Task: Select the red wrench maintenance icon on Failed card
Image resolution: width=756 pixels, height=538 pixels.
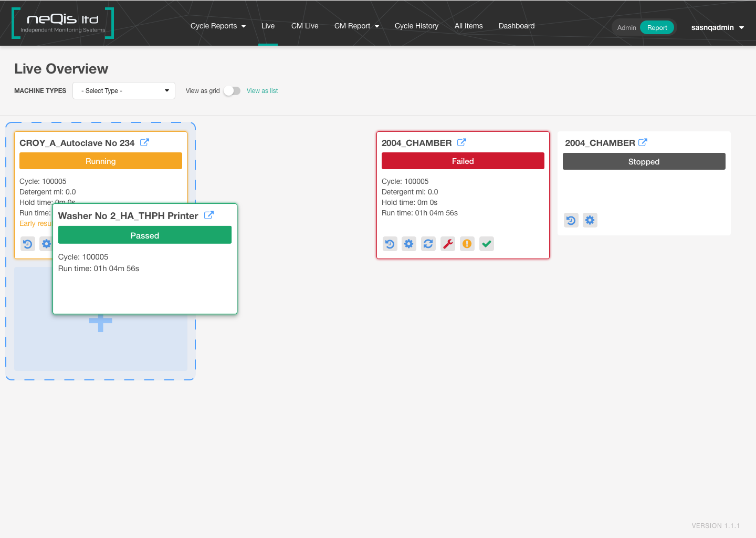Action: pos(448,243)
